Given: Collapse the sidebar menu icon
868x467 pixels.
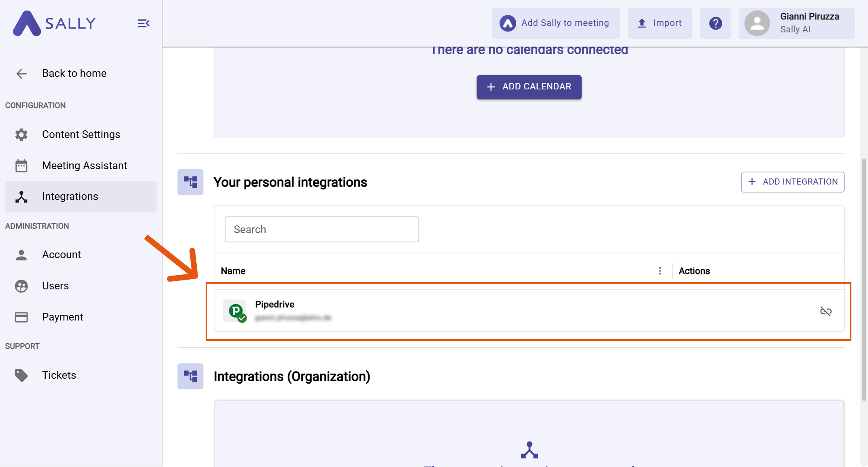Looking at the screenshot, I should (x=143, y=23).
